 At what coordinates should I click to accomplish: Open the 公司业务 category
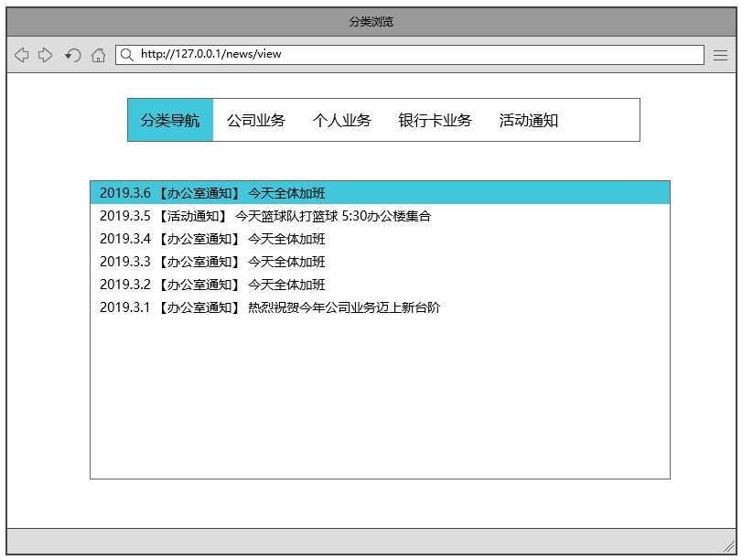(x=255, y=120)
